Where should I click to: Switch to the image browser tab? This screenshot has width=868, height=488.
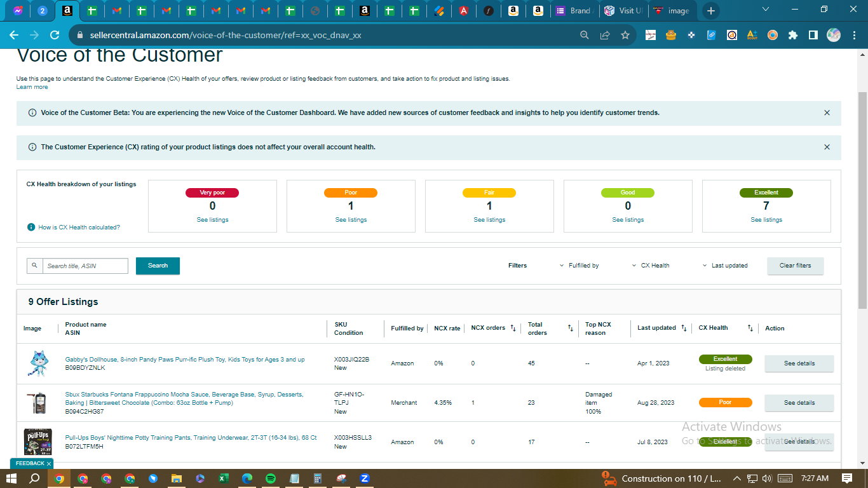click(x=672, y=11)
